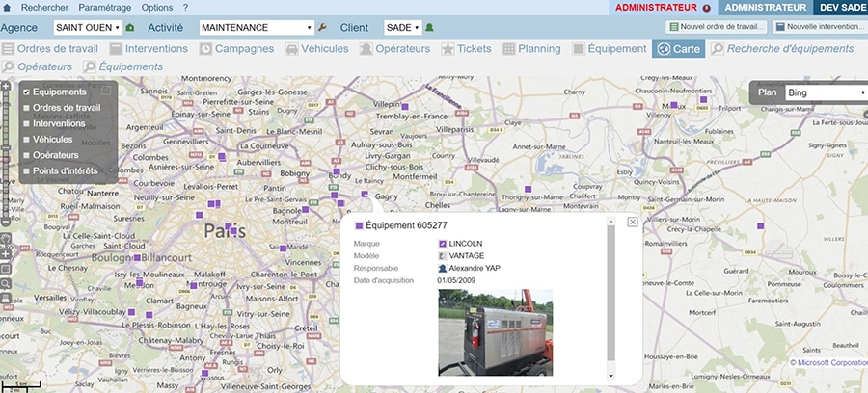Click popup scroll down arrow
This screenshot has height=393, width=868.
611,376
